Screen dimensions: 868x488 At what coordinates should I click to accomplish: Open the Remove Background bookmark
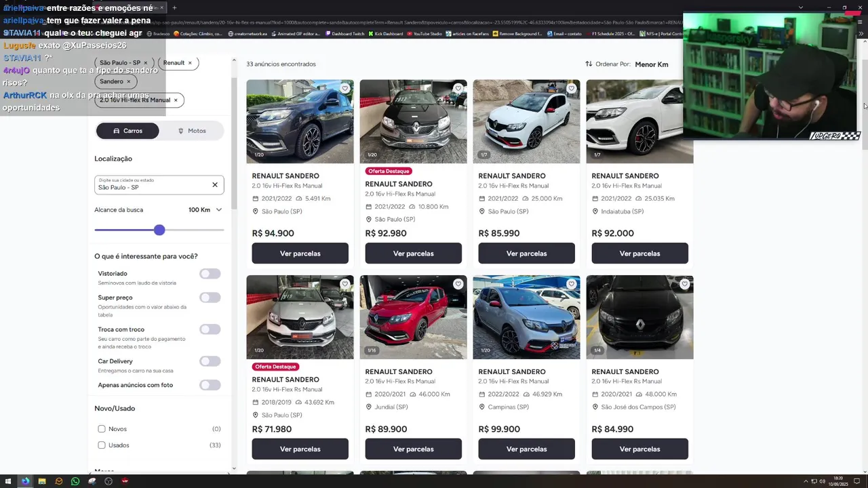(517, 34)
